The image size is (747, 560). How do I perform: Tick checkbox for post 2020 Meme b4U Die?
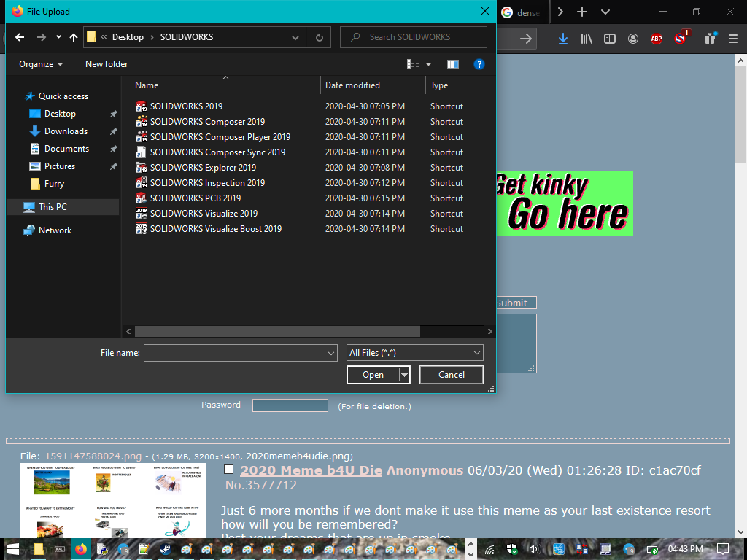pyautogui.click(x=228, y=470)
